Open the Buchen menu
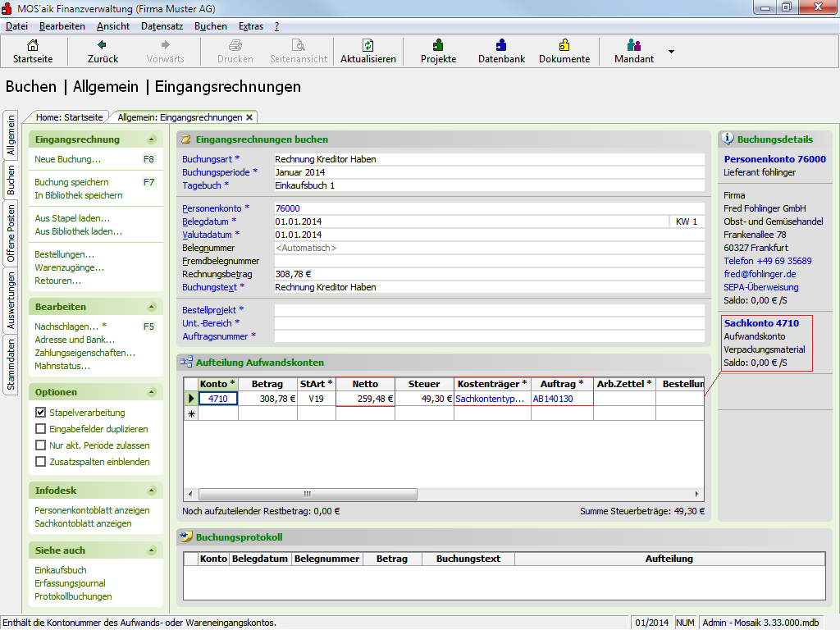The height and width of the screenshot is (630, 840). pos(211,26)
